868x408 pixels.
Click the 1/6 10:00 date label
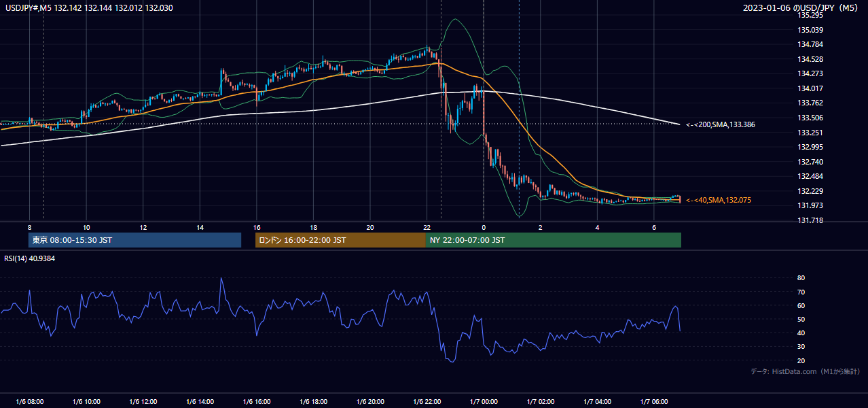[x=86, y=402]
